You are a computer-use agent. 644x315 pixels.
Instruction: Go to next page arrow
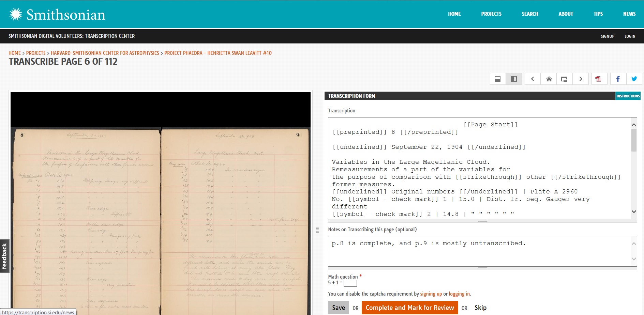[x=581, y=79]
